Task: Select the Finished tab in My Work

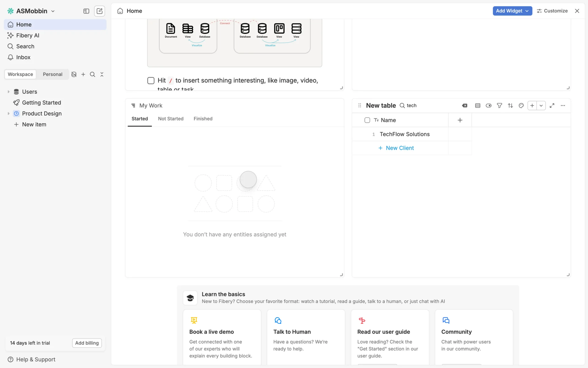Action: pyautogui.click(x=203, y=119)
